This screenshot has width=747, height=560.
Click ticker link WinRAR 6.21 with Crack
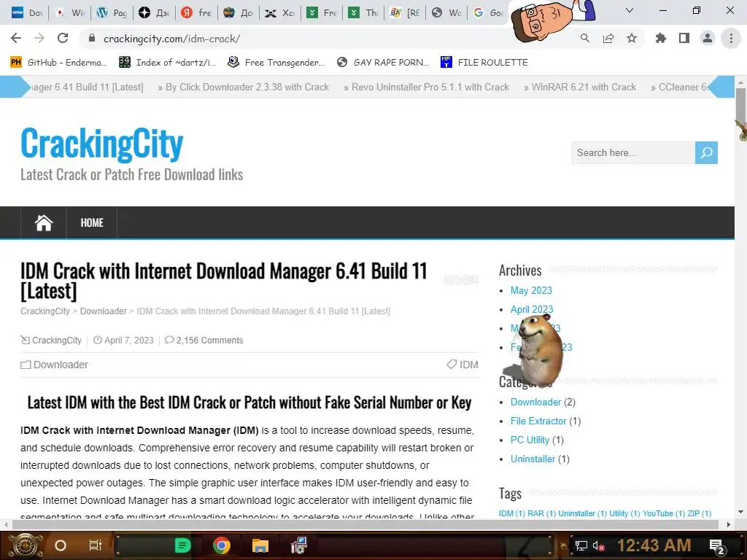pyautogui.click(x=584, y=87)
